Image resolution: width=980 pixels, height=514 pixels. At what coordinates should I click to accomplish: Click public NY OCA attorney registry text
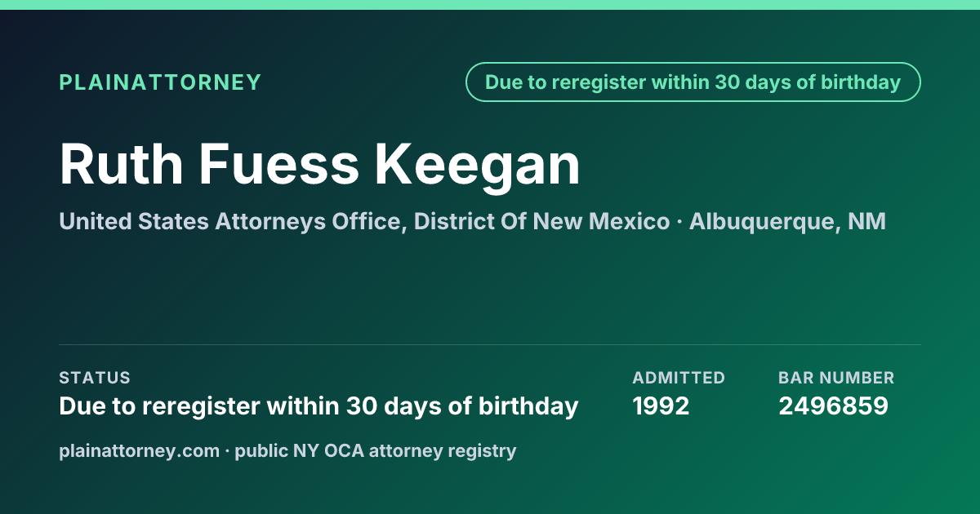[376, 450]
